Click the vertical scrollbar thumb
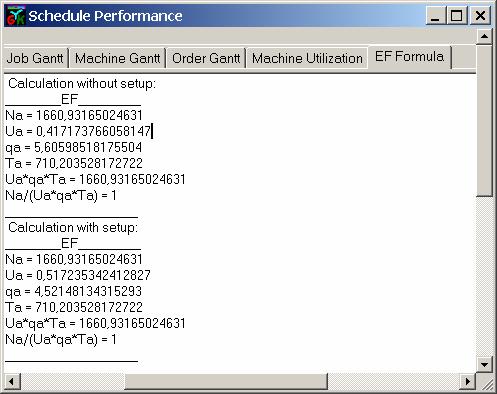The width and height of the screenshot is (497, 394). [484, 121]
